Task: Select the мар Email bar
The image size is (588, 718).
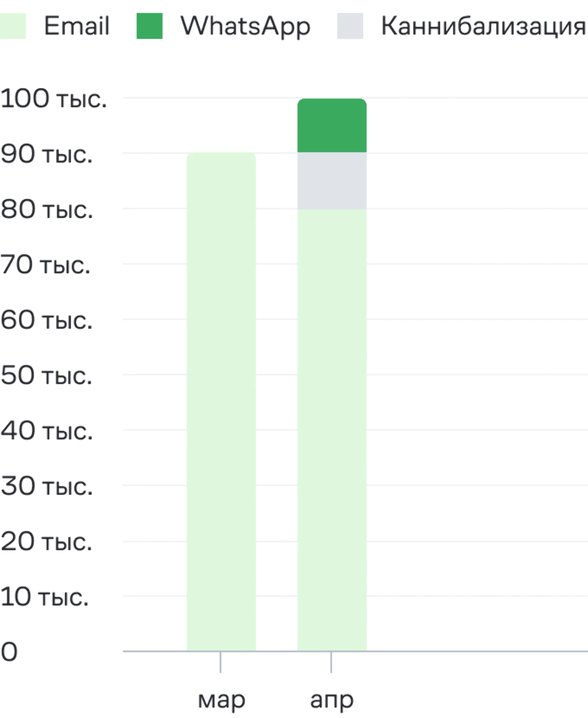Action: tap(221, 402)
